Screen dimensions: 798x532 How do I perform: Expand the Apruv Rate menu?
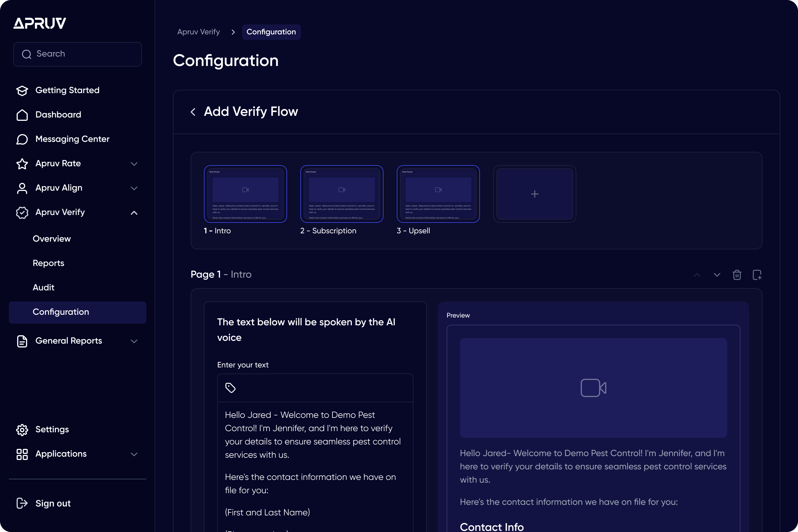(134, 164)
